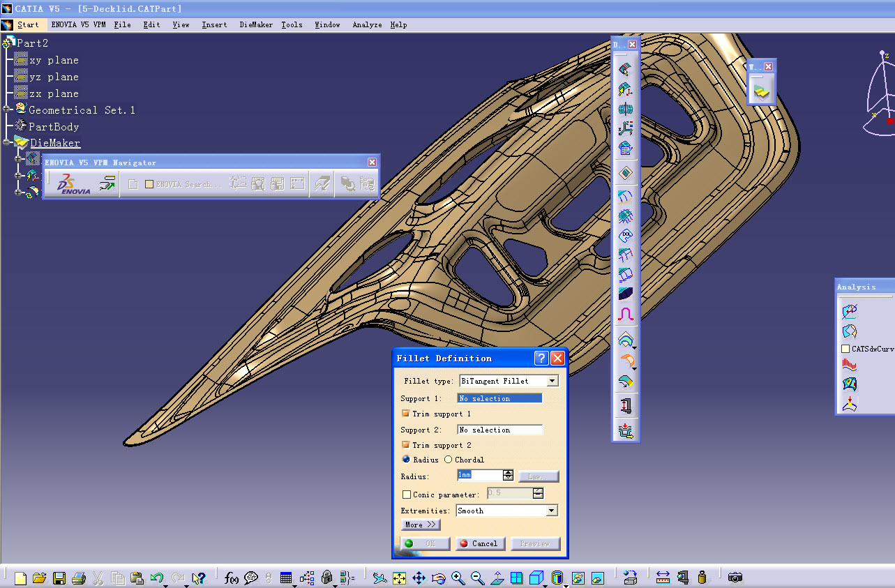Click the Radius spinner arrows
895x588 pixels.
coord(508,475)
